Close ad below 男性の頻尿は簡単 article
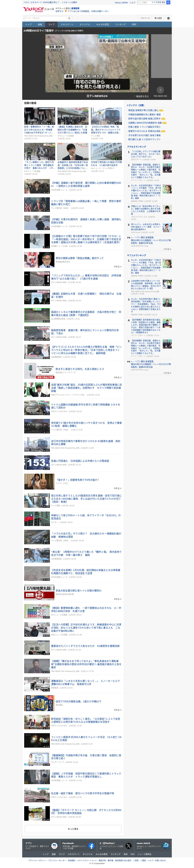Image resolution: width=194 pixels, height=868 pixels. pyautogui.click(x=120, y=267)
